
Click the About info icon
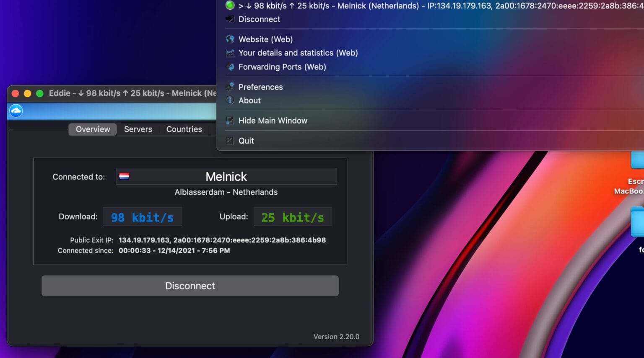(230, 100)
